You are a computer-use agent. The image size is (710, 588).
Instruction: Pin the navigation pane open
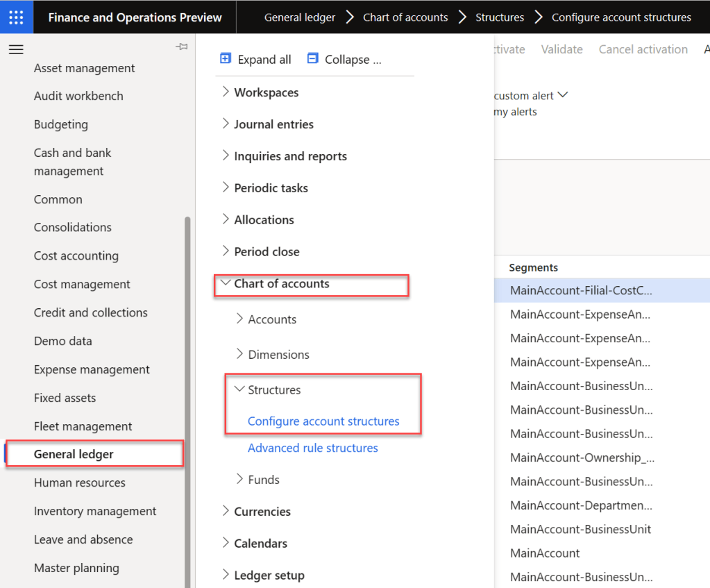coord(182,47)
